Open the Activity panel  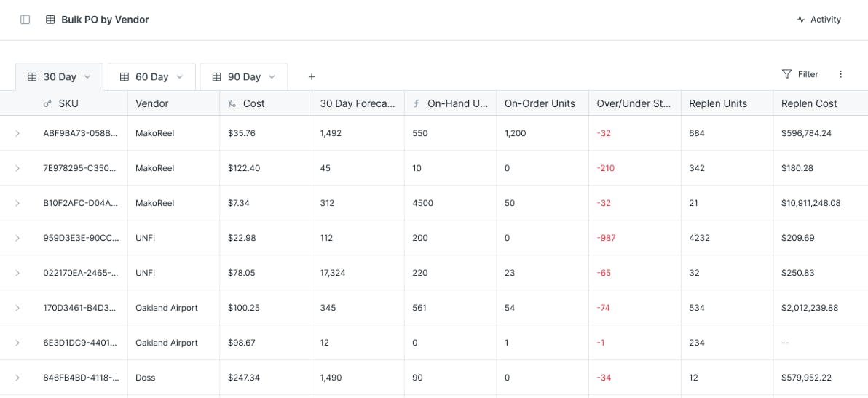pyautogui.click(x=818, y=20)
